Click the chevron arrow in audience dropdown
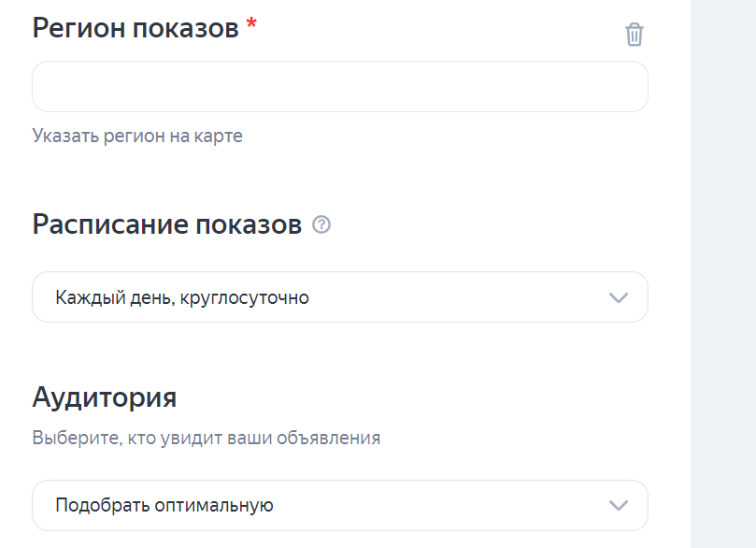Screen dimensions: 756x548 click(618, 505)
